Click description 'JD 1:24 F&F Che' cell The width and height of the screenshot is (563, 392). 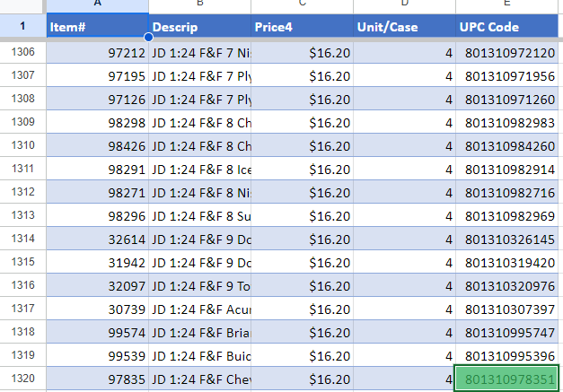pyautogui.click(x=199, y=379)
